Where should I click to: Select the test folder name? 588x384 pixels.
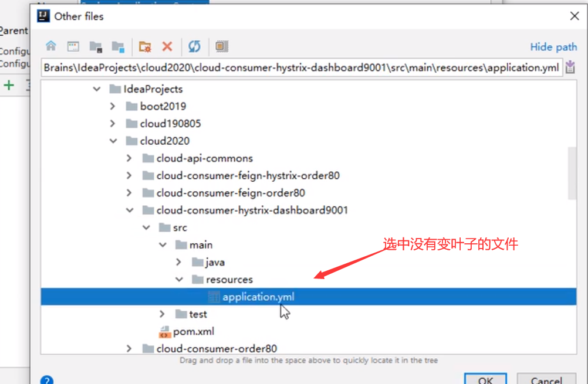[198, 314]
